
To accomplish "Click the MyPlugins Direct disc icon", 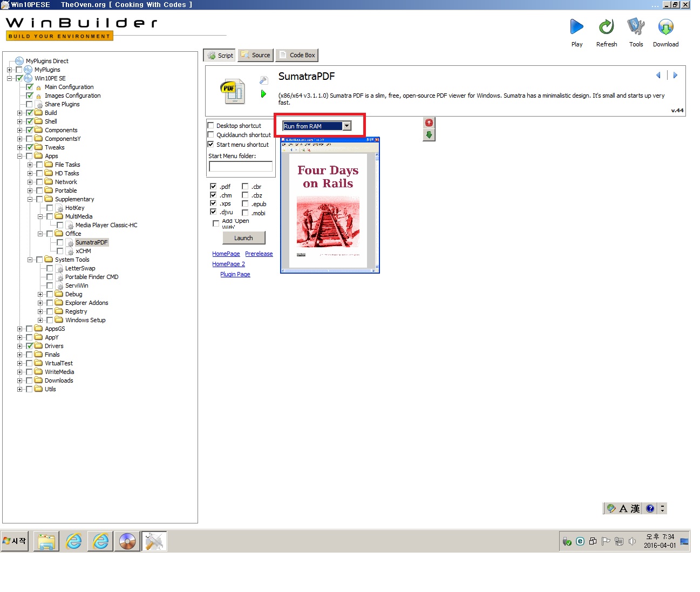I will pyautogui.click(x=19, y=61).
